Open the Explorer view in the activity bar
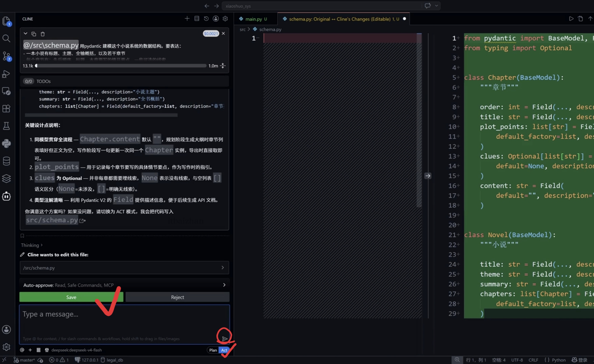 pyautogui.click(x=6, y=21)
